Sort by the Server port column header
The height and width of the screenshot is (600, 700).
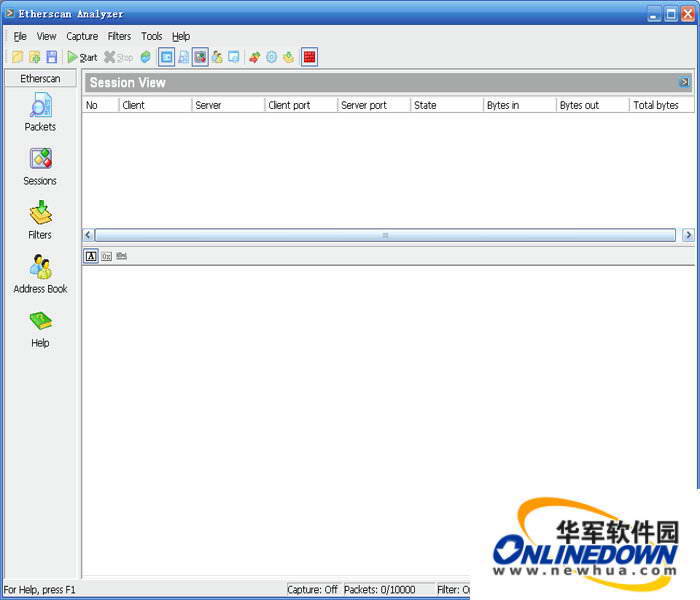coord(374,105)
